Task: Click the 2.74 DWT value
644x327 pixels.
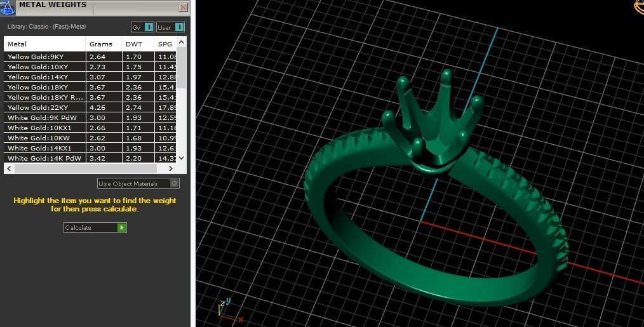Action: pyautogui.click(x=133, y=107)
